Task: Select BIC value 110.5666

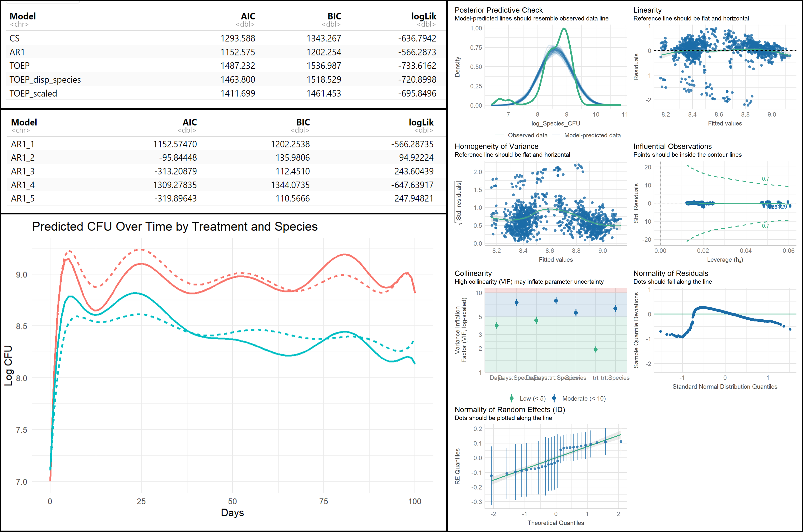Action: pyautogui.click(x=292, y=199)
